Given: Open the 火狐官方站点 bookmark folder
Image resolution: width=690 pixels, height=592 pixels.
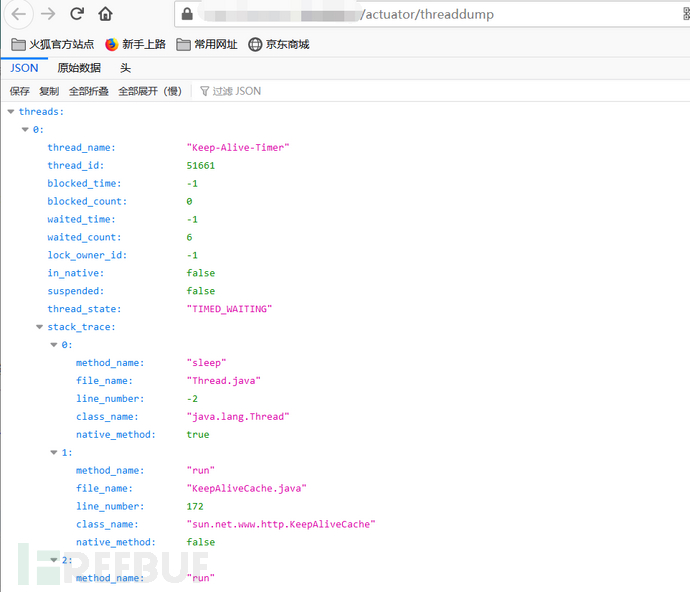Looking at the screenshot, I should click(x=52, y=44).
